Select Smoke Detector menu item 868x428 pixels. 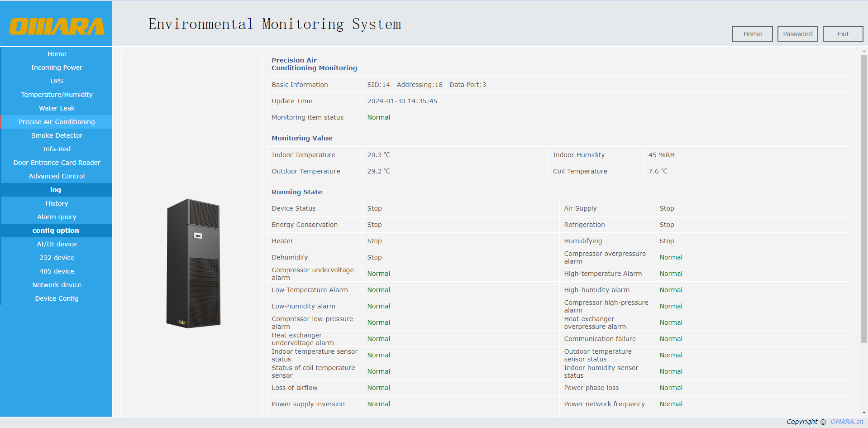click(57, 135)
